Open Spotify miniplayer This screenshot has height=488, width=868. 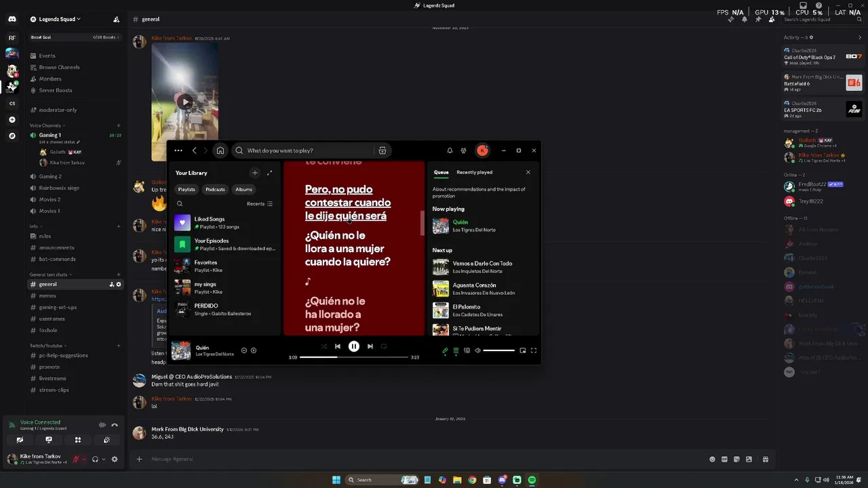coord(523,350)
